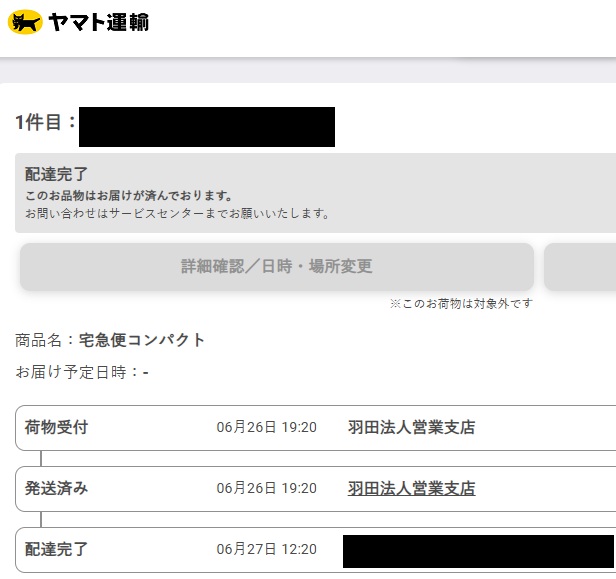Click the このお品物はお届けが済んでおります message
Image resolution: width=616 pixels, height=579 pixels.
click(128, 196)
